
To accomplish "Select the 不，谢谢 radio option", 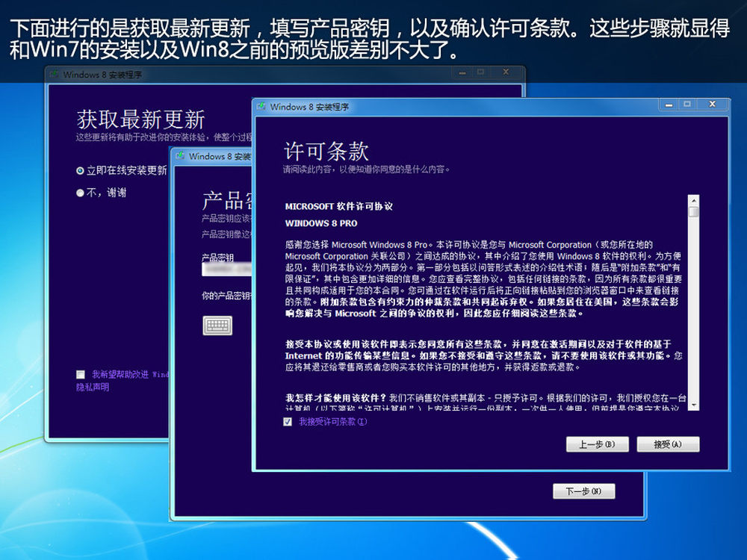I will click(x=80, y=193).
